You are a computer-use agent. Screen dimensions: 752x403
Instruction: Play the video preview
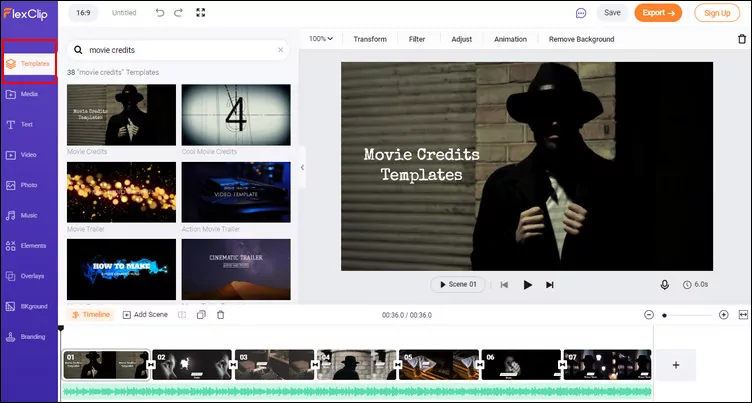coord(528,285)
